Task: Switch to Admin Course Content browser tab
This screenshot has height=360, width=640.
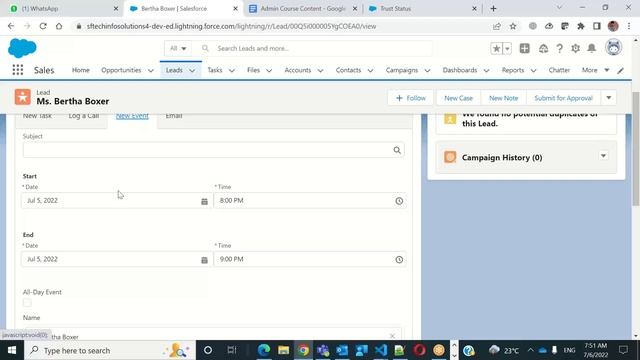Action: (x=303, y=9)
